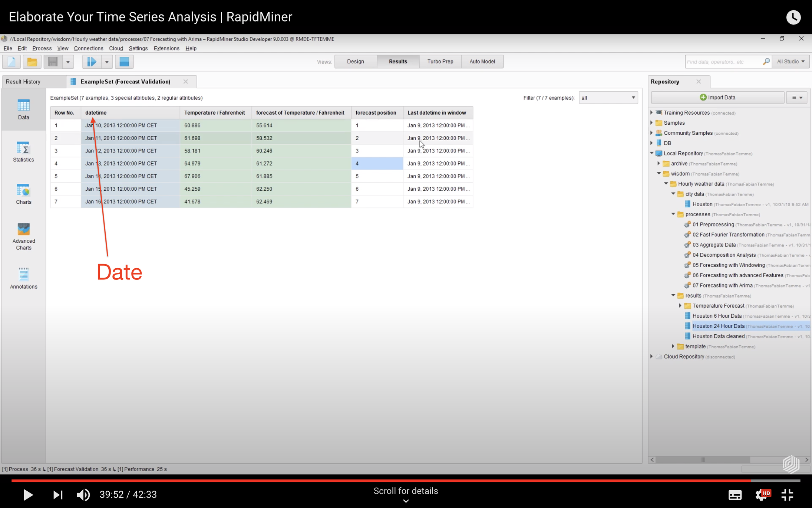
Task: Open the Statistics view
Action: (x=23, y=152)
